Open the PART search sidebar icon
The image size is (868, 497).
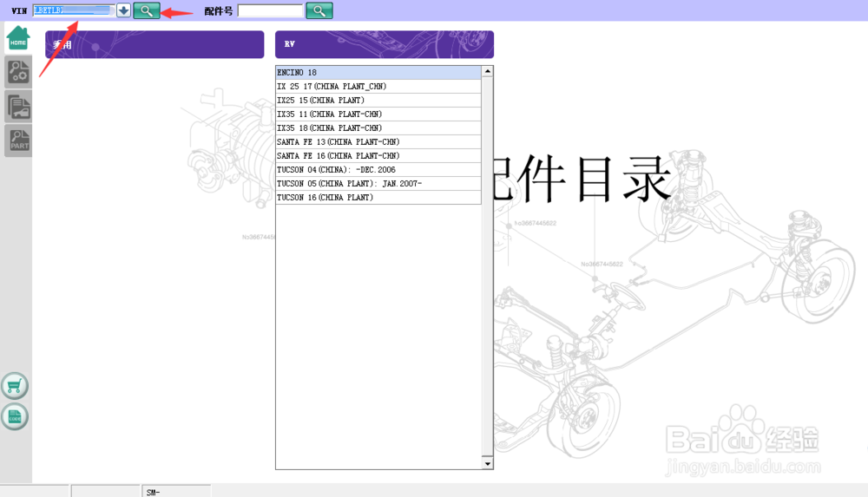tap(18, 141)
